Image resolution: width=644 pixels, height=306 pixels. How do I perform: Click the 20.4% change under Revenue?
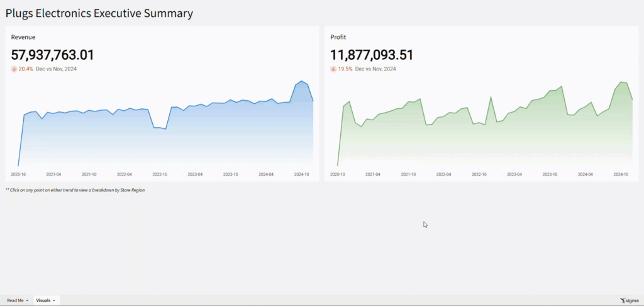pyautogui.click(x=26, y=69)
